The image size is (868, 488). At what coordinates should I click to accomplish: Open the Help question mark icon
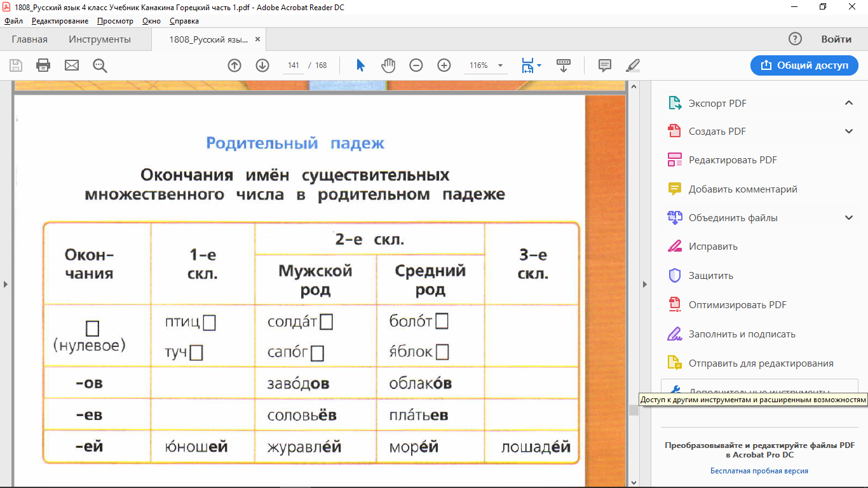[795, 39]
